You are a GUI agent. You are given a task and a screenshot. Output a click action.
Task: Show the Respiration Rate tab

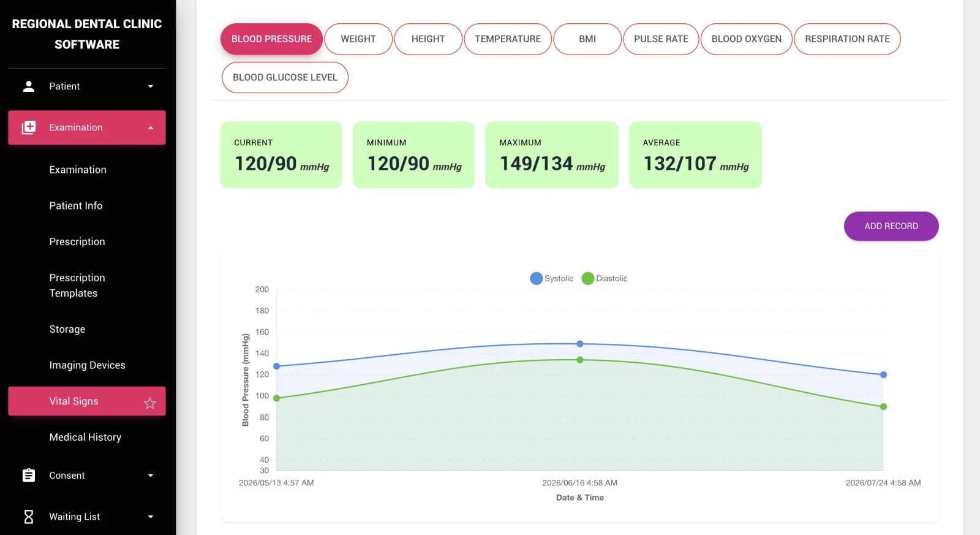click(x=847, y=39)
